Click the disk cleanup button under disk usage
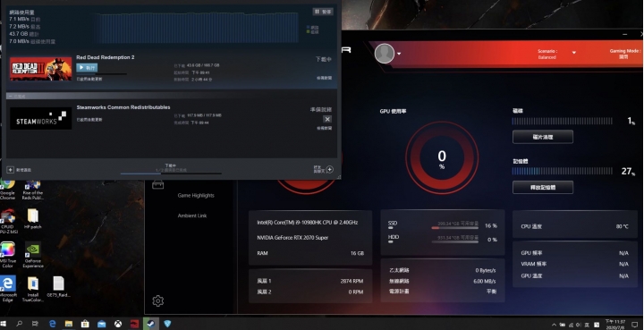 coord(543,137)
